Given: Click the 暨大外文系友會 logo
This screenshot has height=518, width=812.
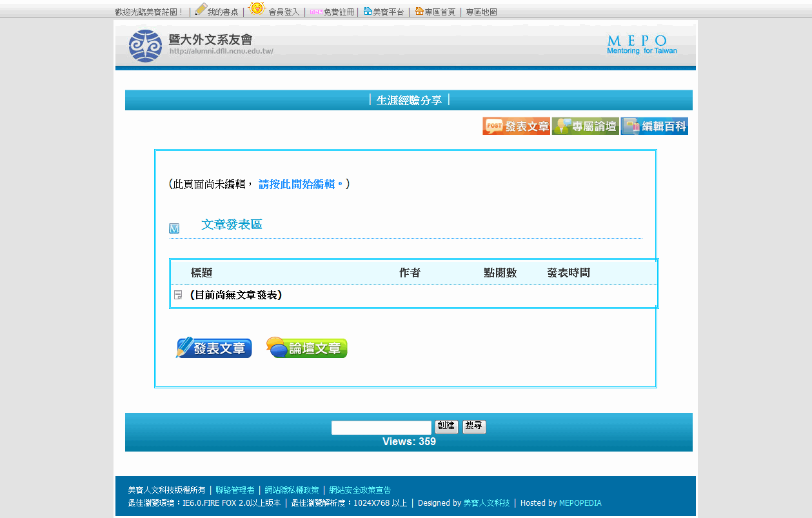Looking at the screenshot, I should tap(200, 45).
